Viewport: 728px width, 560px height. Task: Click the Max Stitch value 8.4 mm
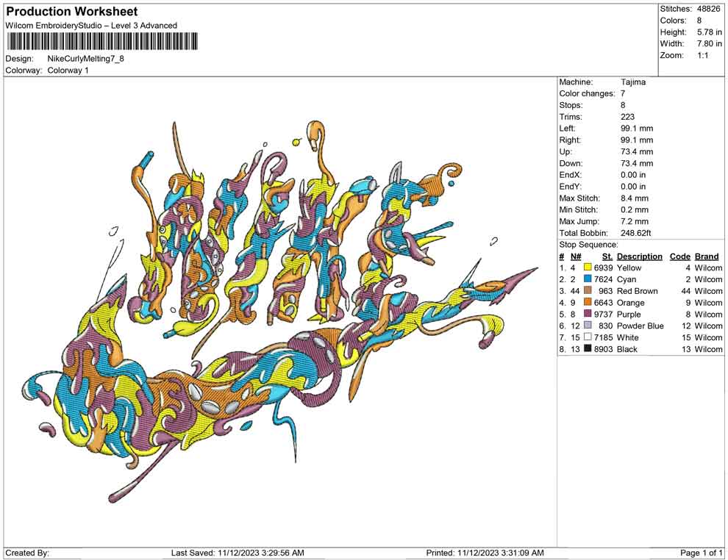click(x=634, y=198)
